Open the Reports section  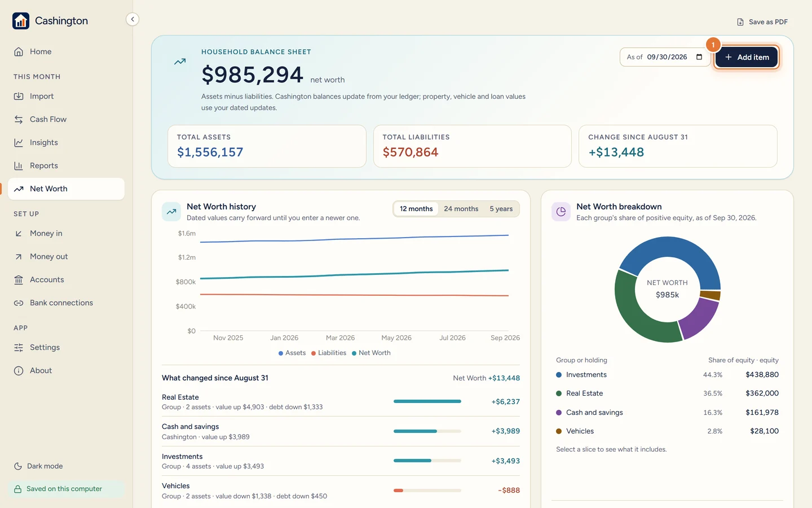click(x=67, y=166)
